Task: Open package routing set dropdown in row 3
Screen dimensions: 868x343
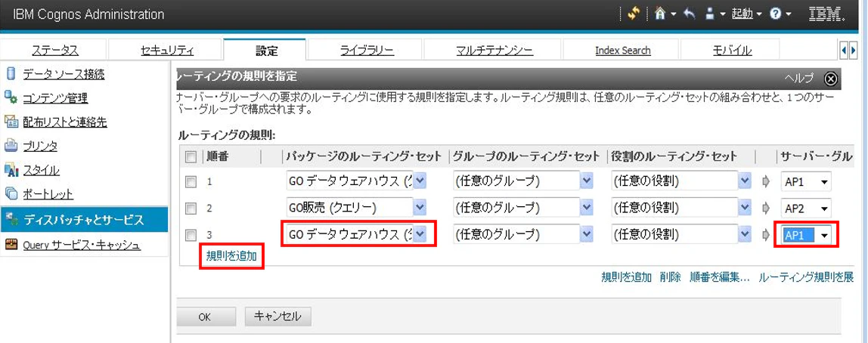Action: click(420, 234)
